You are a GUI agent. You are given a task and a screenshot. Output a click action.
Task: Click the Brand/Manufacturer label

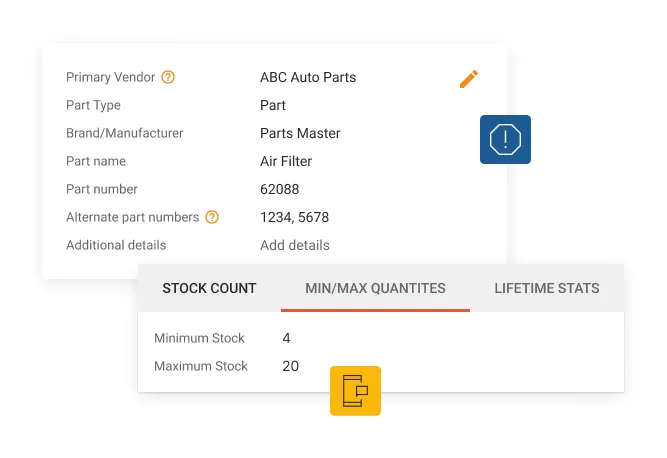click(x=125, y=133)
